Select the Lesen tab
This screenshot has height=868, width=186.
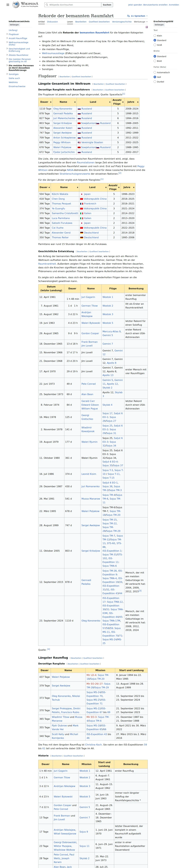coord(70,22)
